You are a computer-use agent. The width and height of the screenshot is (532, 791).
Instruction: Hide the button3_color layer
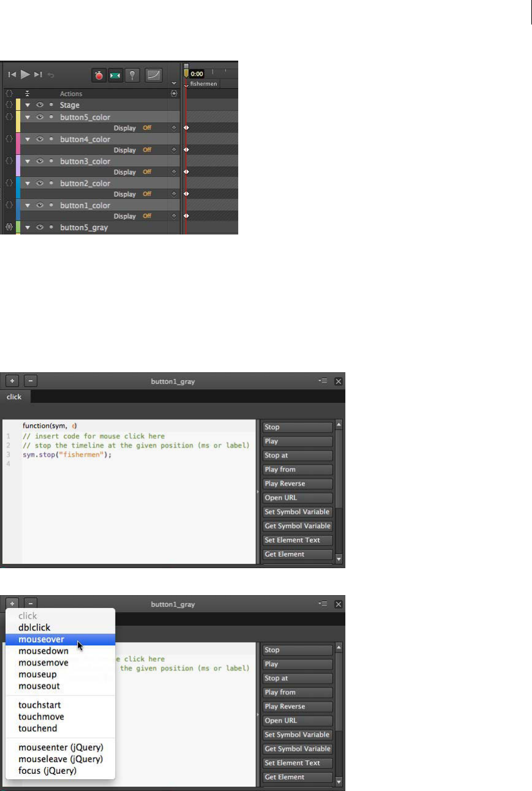[40, 161]
